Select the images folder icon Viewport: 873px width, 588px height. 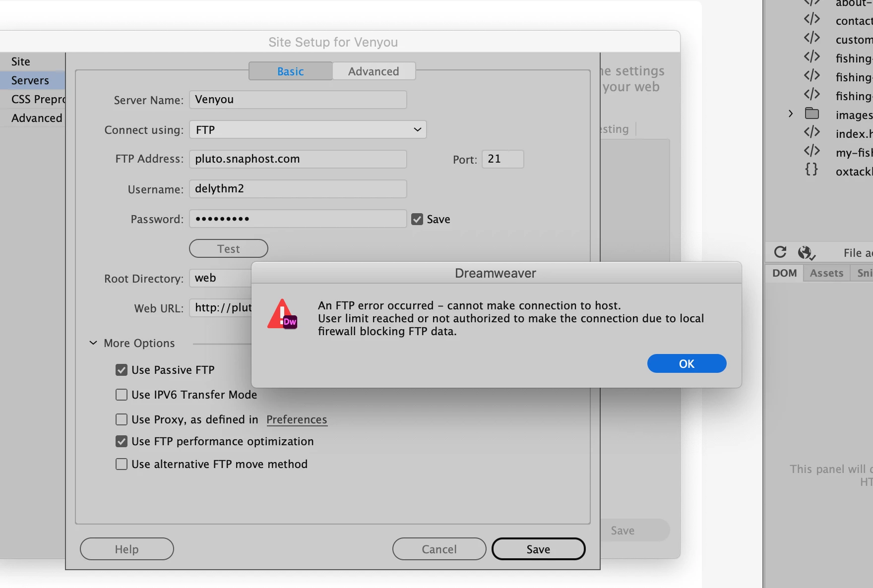[x=812, y=114]
